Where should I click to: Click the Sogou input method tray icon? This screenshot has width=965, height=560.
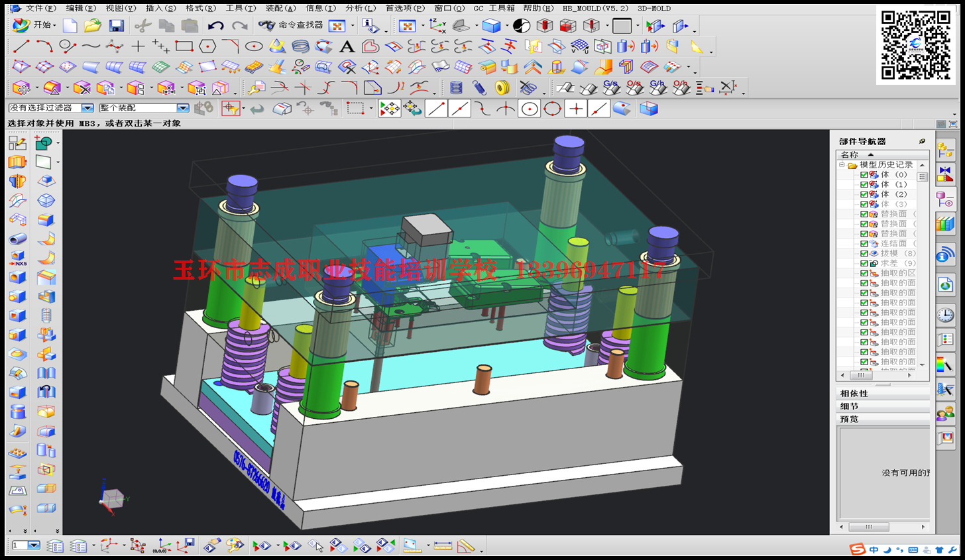coord(858,549)
